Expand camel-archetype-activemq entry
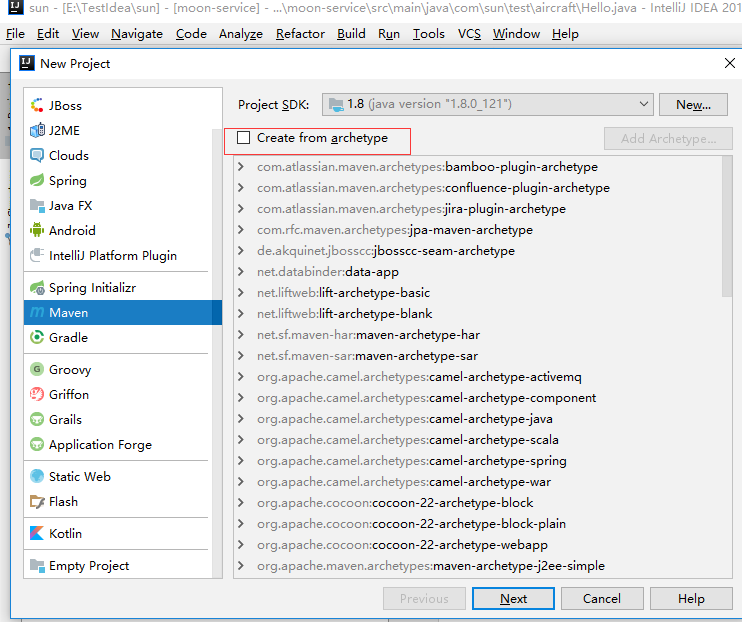Viewport: 742px width, 622px height. point(241,377)
